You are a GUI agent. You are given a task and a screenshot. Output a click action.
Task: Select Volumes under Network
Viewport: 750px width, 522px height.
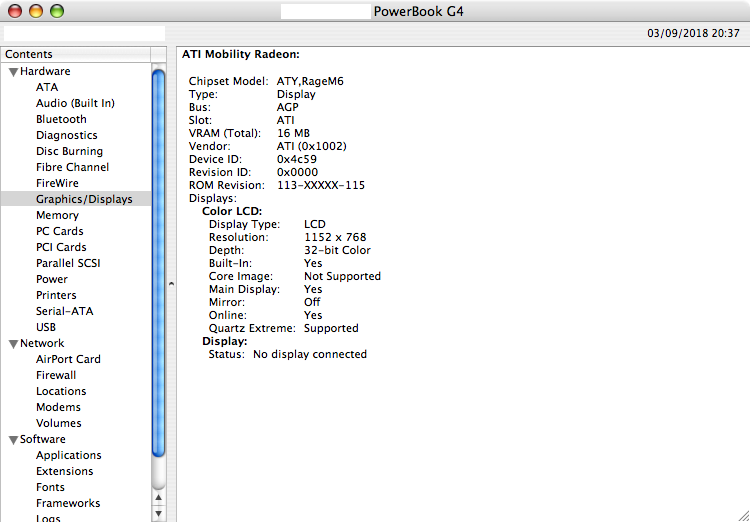[58, 423]
